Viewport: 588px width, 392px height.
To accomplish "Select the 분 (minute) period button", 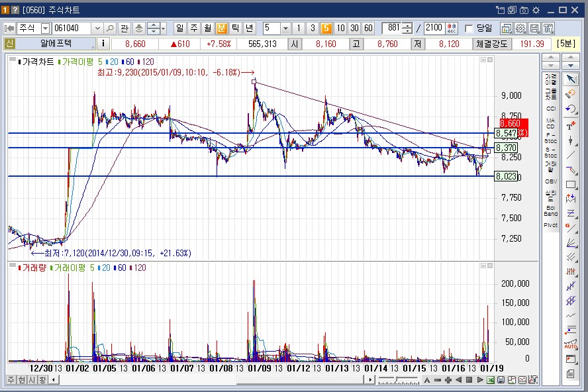I will [222, 28].
